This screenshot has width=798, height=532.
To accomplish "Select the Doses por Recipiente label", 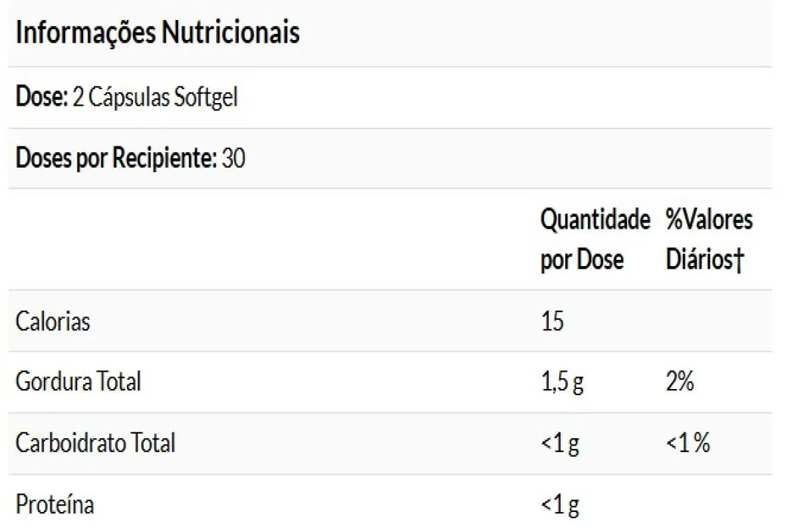I will (116, 159).
